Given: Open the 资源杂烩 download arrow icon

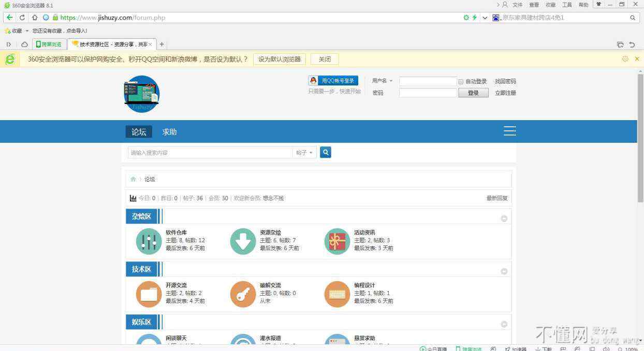Looking at the screenshot, I should 243,242.
